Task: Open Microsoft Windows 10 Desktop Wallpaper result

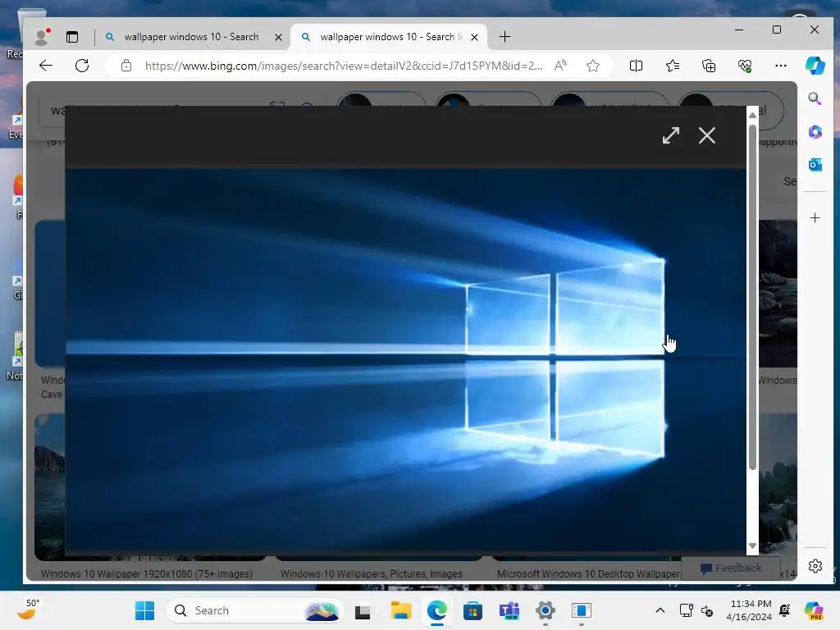Action: click(588, 573)
